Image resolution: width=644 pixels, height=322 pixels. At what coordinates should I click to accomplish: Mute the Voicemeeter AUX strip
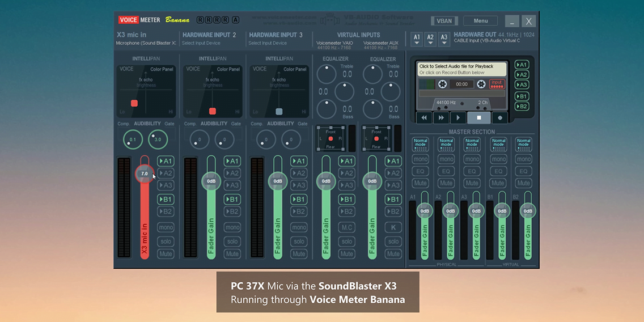pyautogui.click(x=393, y=254)
